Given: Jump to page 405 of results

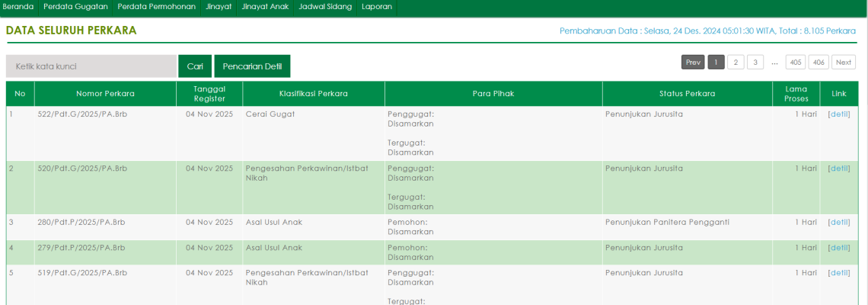Looking at the screenshot, I should tap(796, 63).
